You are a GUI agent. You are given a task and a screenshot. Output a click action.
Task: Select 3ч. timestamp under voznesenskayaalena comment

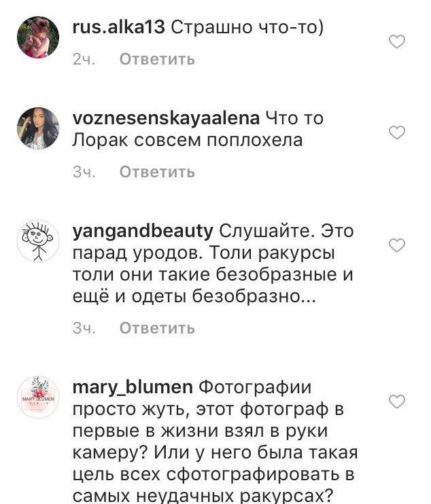pos(84,173)
